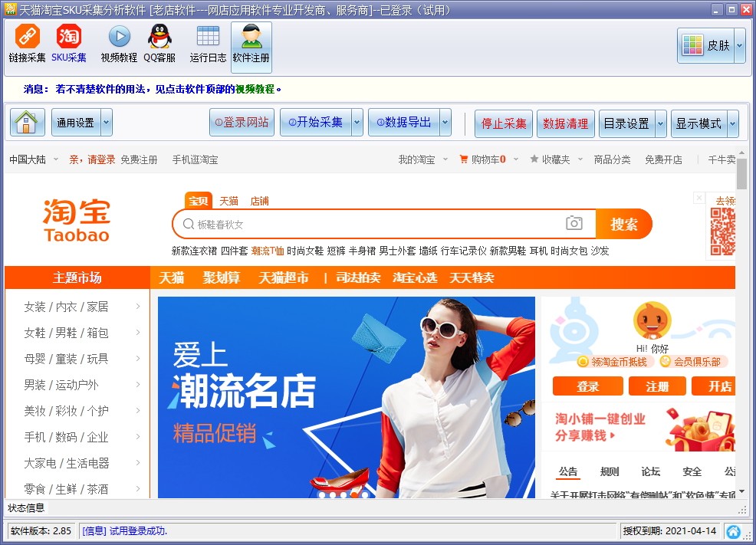The height and width of the screenshot is (545, 756).
Task: Expand the 目录设置 dropdown arrow
Action: click(660, 124)
